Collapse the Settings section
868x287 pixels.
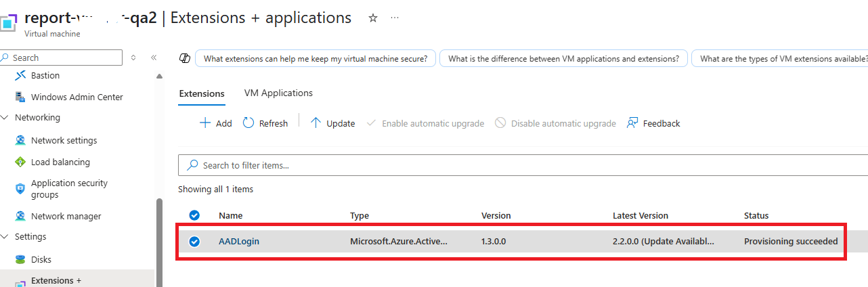point(6,236)
